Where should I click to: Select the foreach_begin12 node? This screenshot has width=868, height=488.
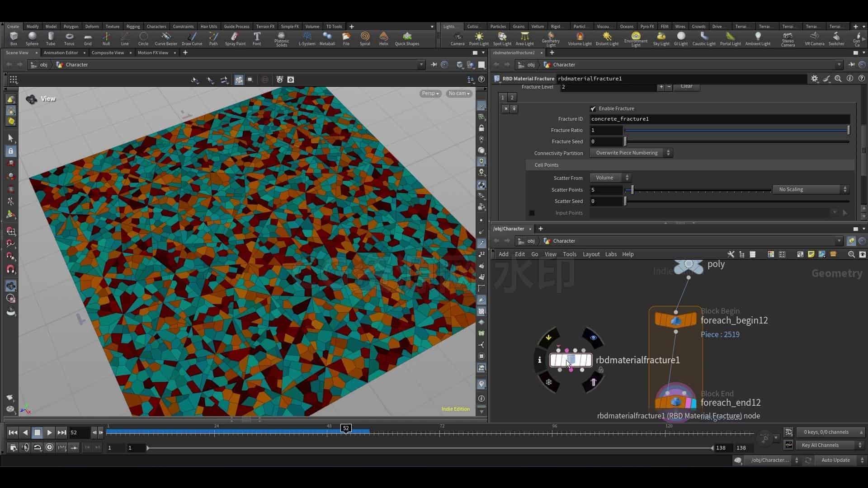[x=675, y=320]
